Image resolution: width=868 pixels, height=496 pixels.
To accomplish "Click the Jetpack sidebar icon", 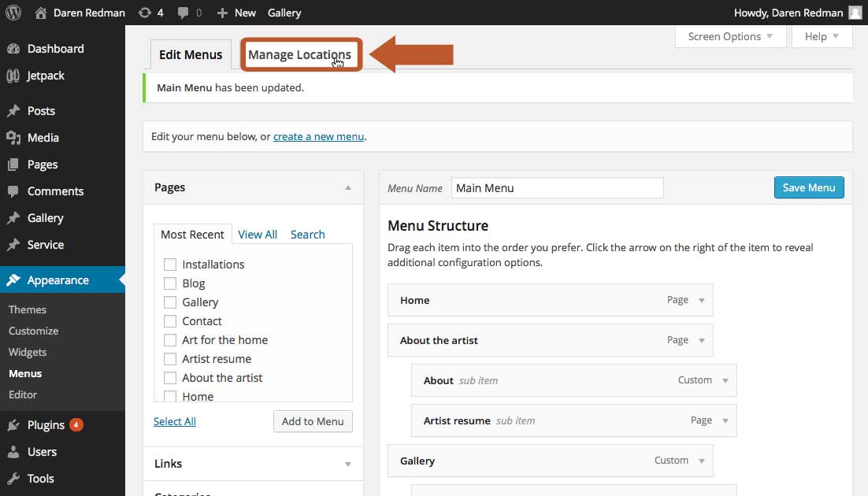I will (x=13, y=76).
